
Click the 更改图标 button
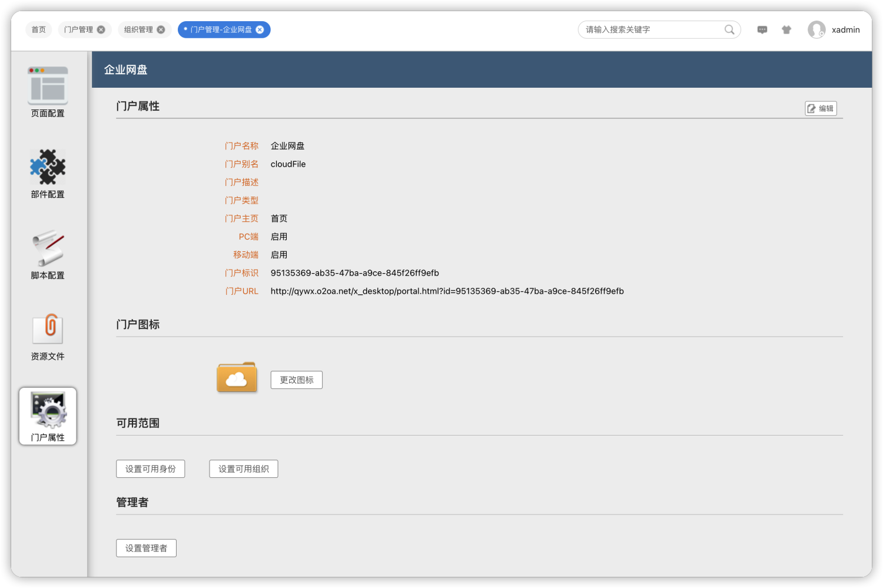297,380
